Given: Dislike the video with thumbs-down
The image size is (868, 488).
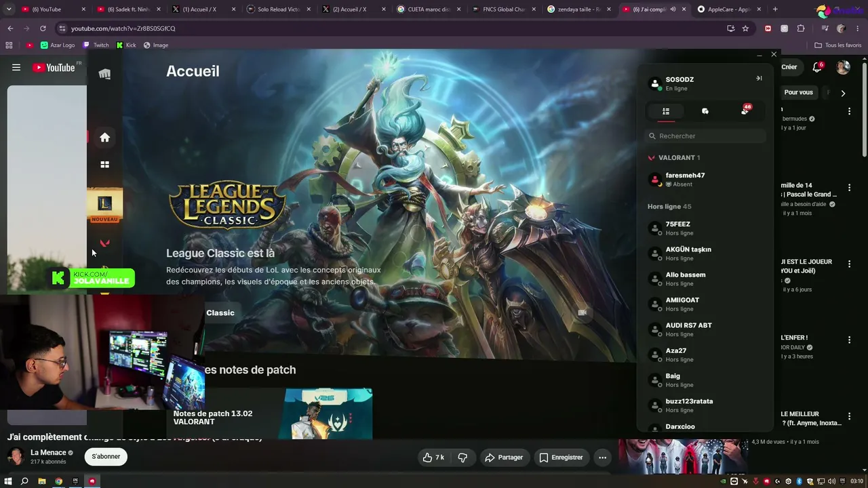Looking at the screenshot, I should (462, 457).
